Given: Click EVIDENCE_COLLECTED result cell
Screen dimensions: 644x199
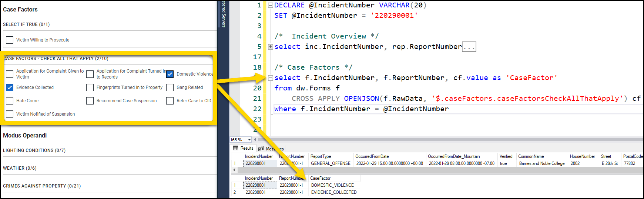Looking at the screenshot, I should (x=334, y=192).
